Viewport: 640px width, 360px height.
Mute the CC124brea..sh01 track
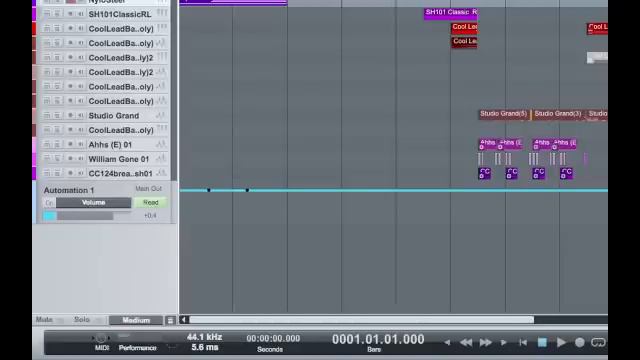pos(47,173)
